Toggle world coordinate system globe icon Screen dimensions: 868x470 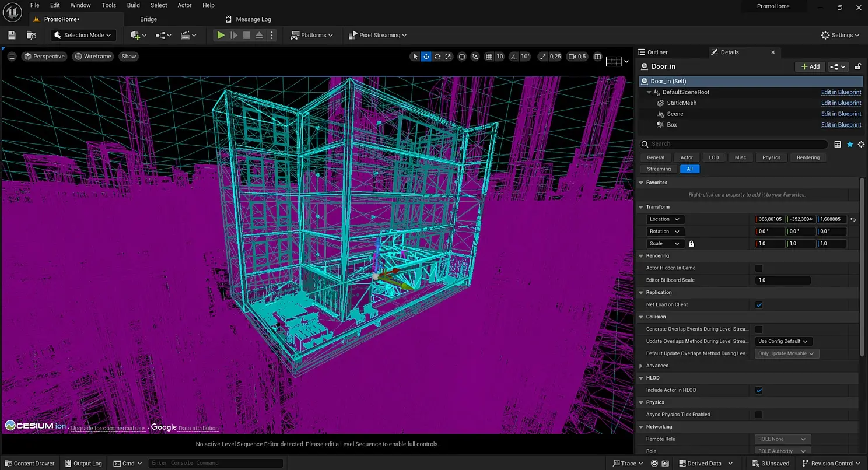(462, 57)
